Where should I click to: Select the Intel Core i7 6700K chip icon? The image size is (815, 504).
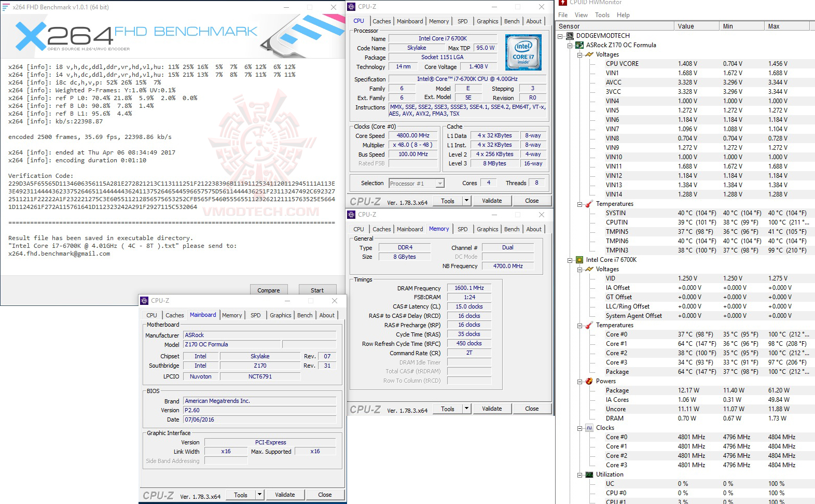tap(580, 260)
